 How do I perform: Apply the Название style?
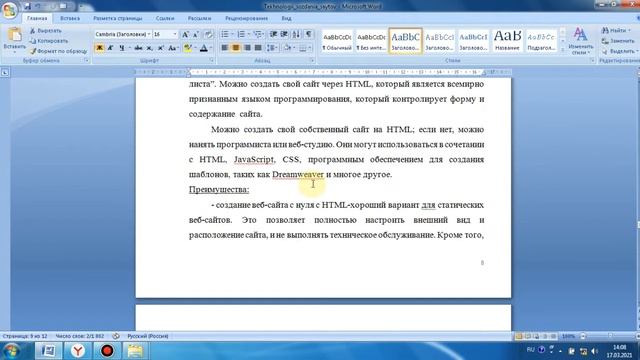507,41
